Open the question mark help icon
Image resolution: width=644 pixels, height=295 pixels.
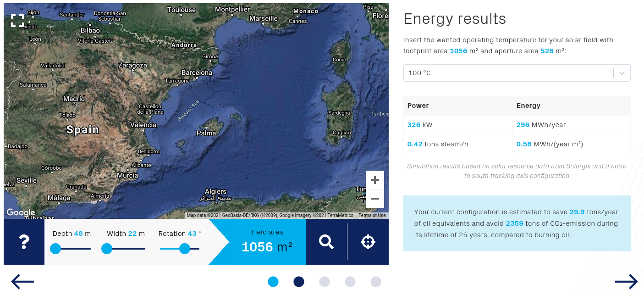coord(24,242)
